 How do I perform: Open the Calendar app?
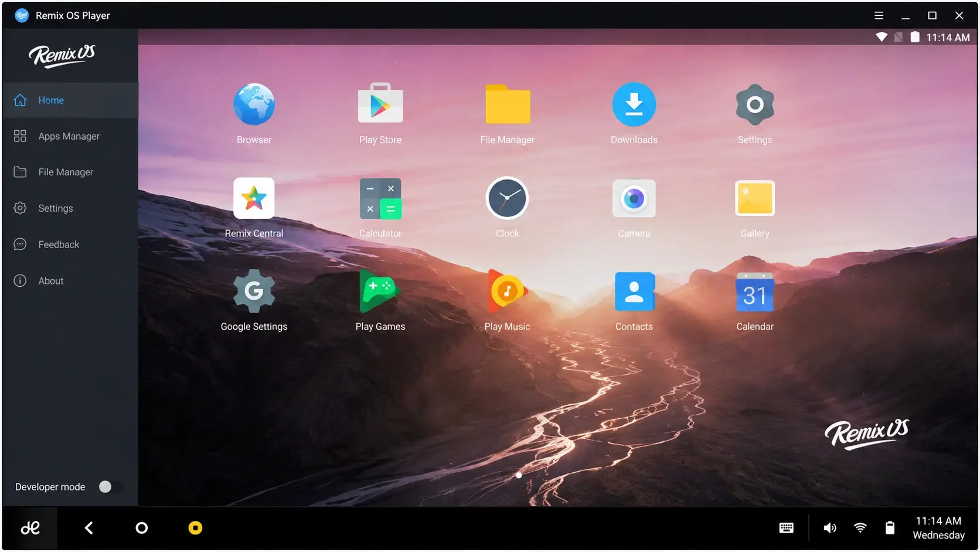point(755,292)
